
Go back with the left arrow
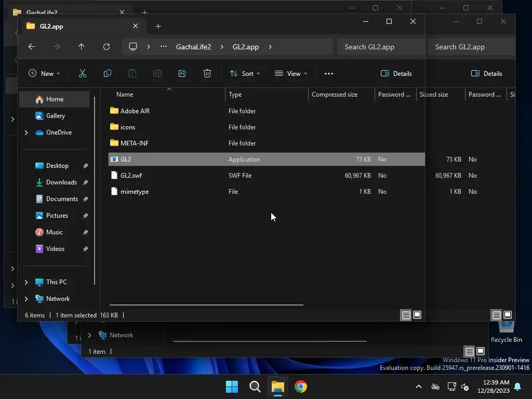pos(32,47)
